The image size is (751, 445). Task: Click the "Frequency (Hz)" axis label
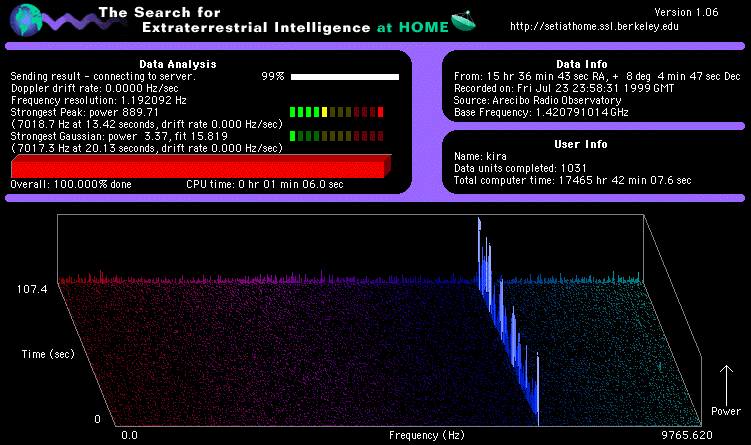427,435
